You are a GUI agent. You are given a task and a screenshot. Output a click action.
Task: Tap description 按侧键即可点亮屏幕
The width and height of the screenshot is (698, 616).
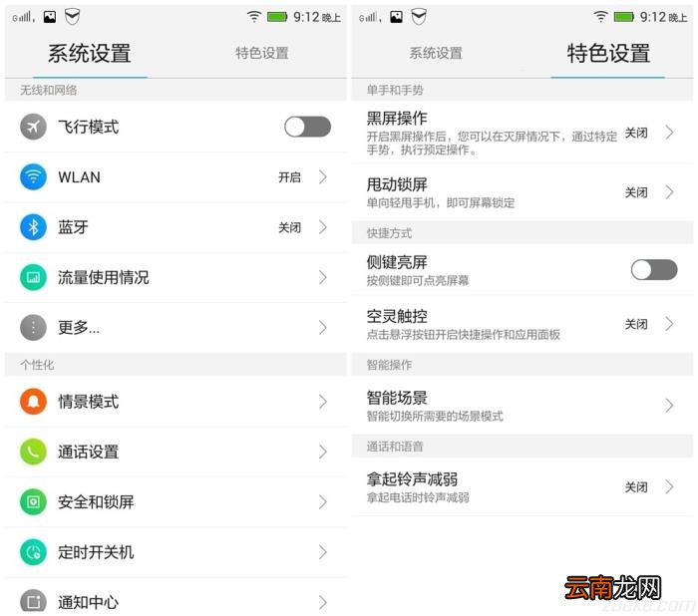418,280
